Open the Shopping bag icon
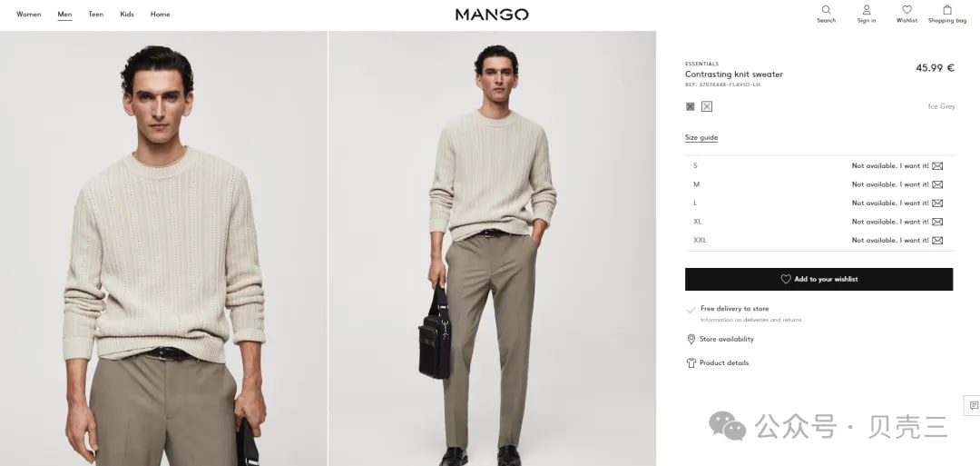 [946, 10]
